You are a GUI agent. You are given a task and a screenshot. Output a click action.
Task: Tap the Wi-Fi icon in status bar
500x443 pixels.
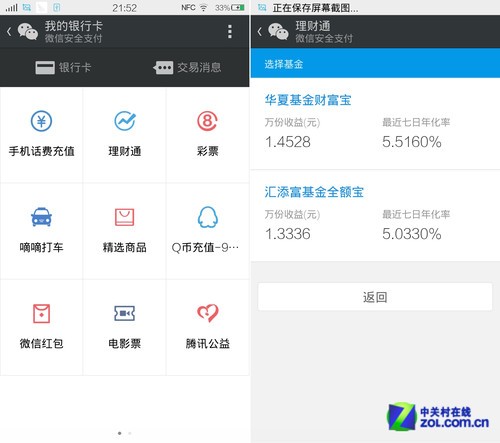(x=203, y=7)
